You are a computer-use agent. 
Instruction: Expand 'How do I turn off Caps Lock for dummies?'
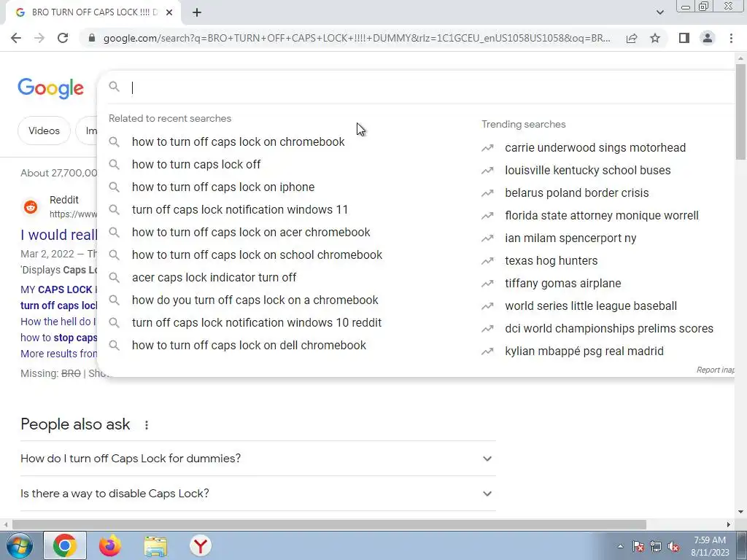pyautogui.click(x=258, y=459)
